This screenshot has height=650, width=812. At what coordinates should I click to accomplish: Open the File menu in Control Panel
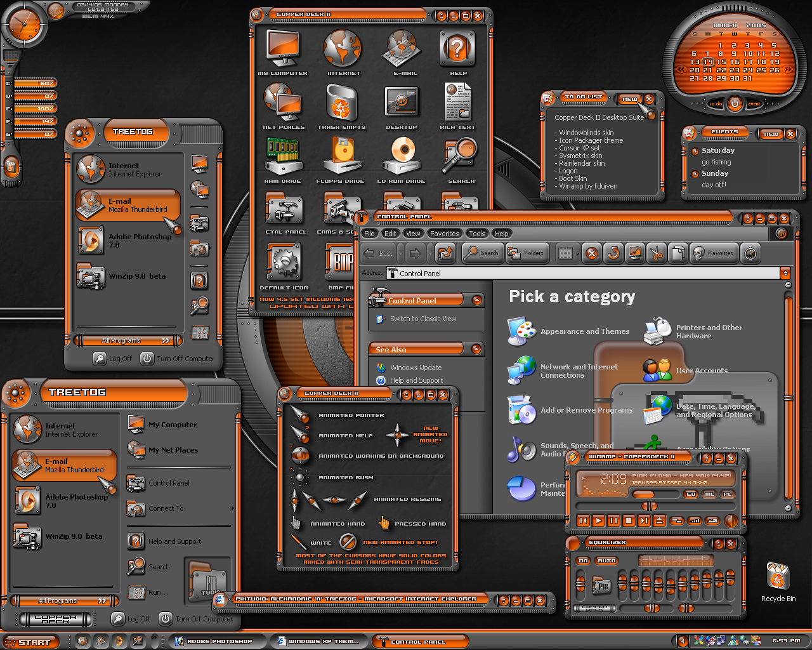click(x=369, y=234)
